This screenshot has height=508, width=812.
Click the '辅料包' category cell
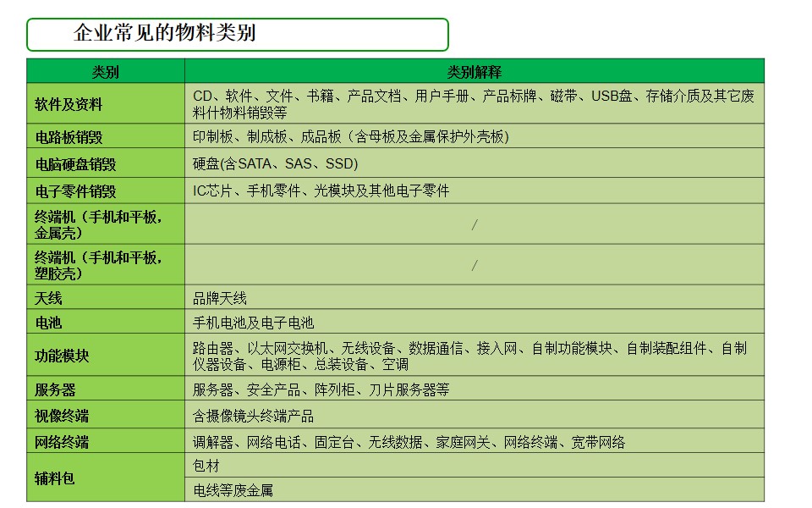pyautogui.click(x=106, y=478)
